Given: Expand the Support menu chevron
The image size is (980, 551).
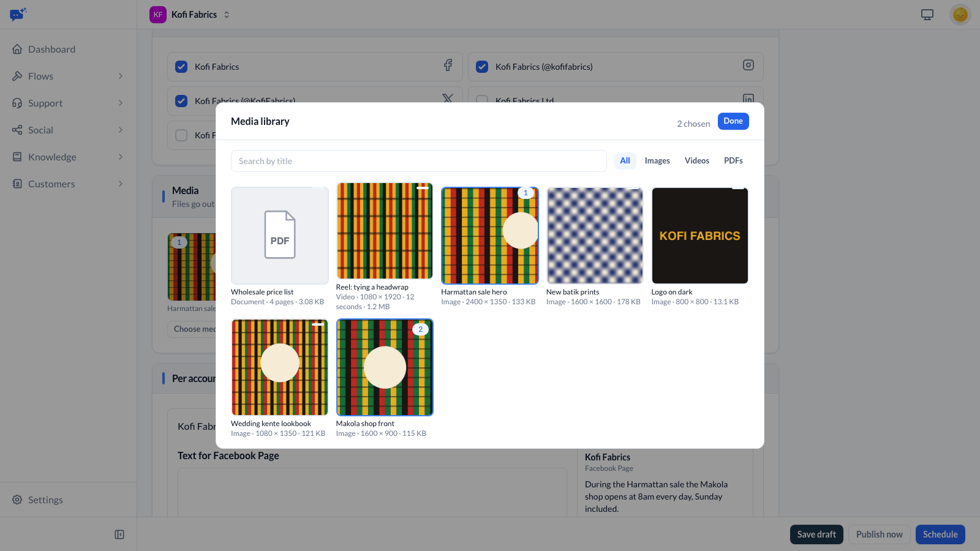Looking at the screenshot, I should click(x=121, y=103).
